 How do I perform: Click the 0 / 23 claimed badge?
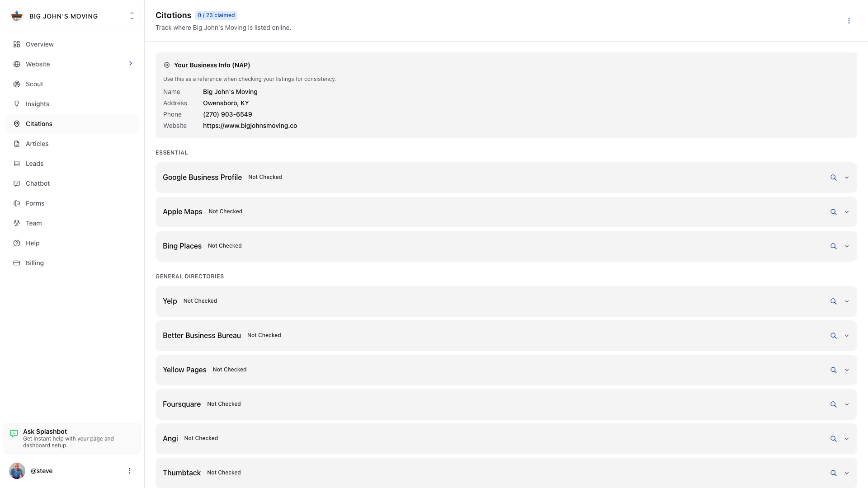tap(216, 15)
